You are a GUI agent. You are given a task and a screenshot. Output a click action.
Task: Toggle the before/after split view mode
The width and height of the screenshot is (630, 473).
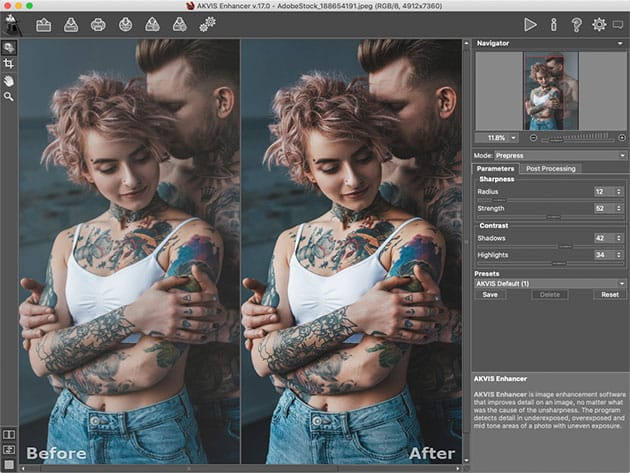[9, 435]
